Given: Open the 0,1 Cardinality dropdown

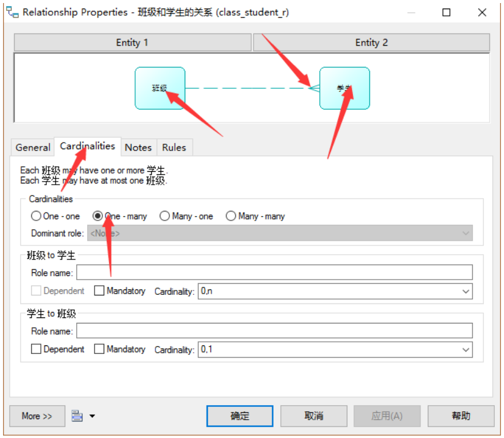Looking at the screenshot, I should coord(335,349).
